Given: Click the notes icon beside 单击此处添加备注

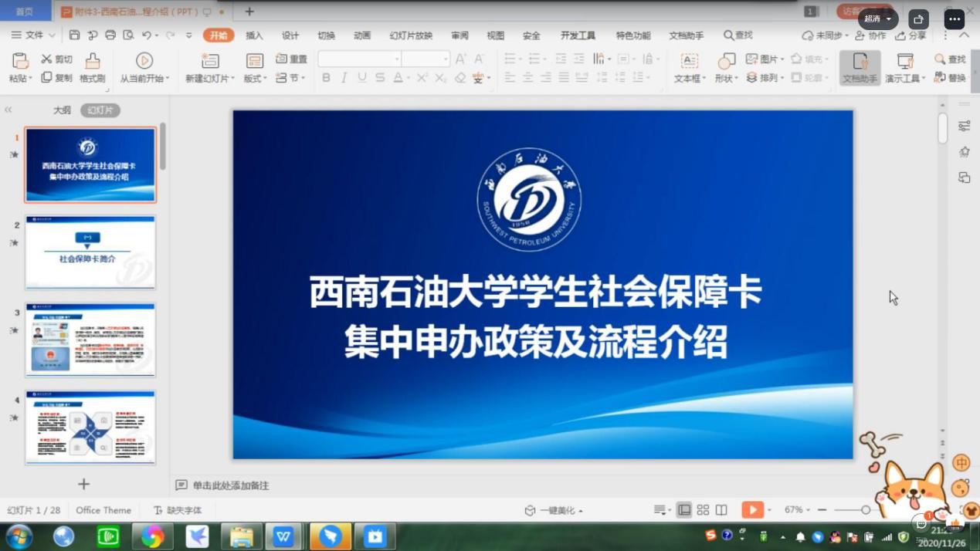Looking at the screenshot, I should [181, 485].
